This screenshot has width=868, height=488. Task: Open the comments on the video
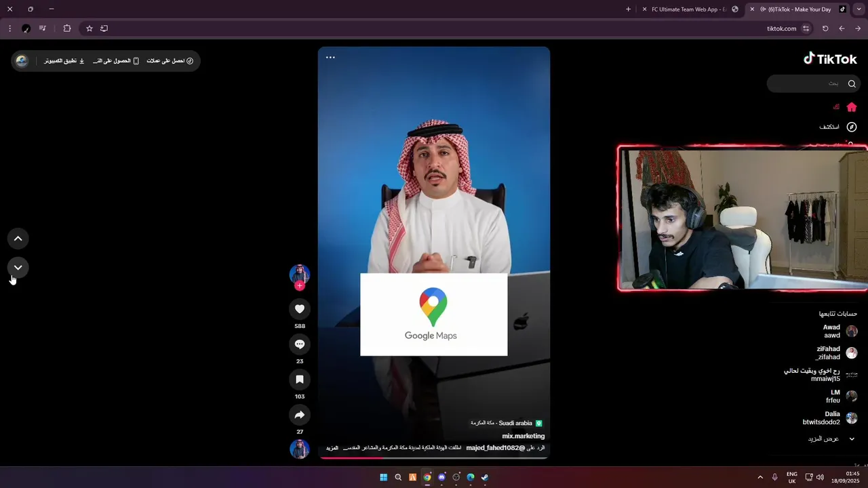click(x=300, y=344)
